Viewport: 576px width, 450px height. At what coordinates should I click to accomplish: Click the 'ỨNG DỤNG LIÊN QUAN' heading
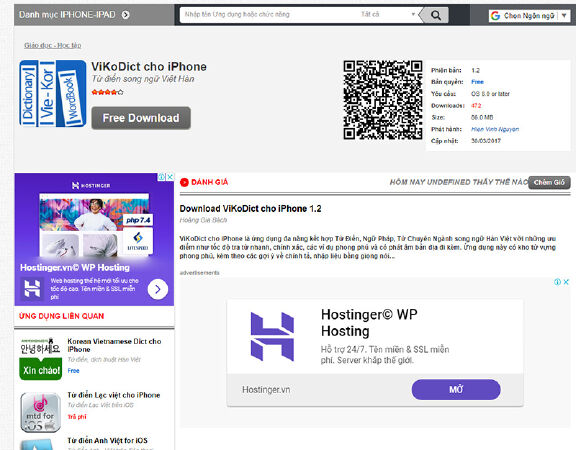point(61,316)
